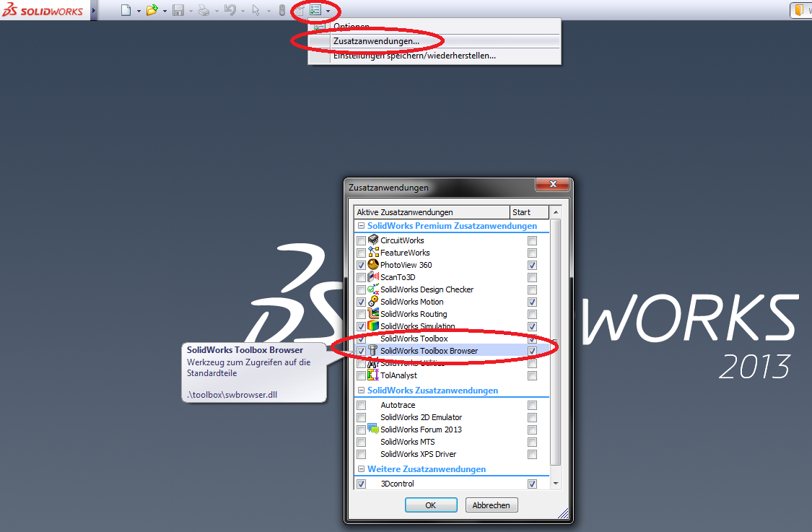This screenshot has width=812, height=532.
Task: Click the SolidWorks Simulation rainbow cube icon
Action: 373,326
